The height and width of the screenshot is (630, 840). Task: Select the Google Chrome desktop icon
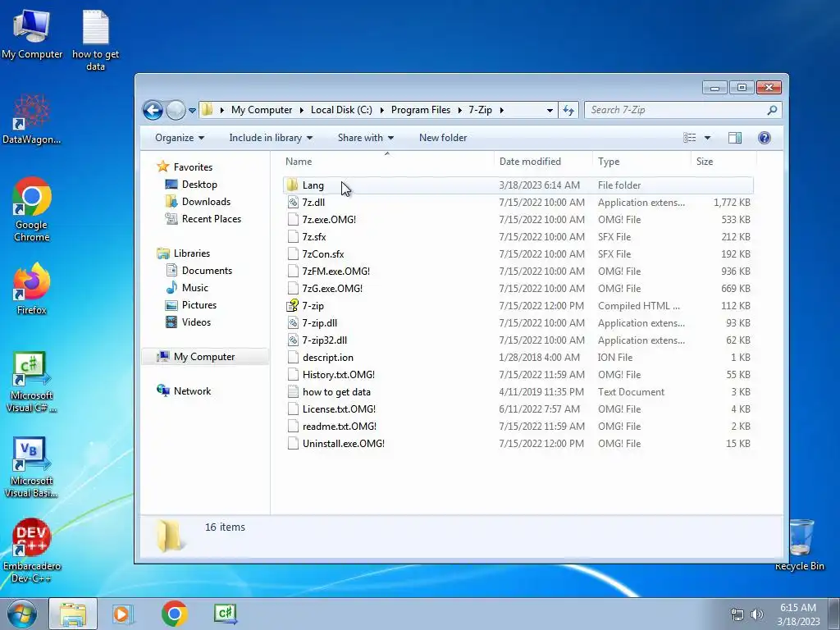[x=32, y=209]
